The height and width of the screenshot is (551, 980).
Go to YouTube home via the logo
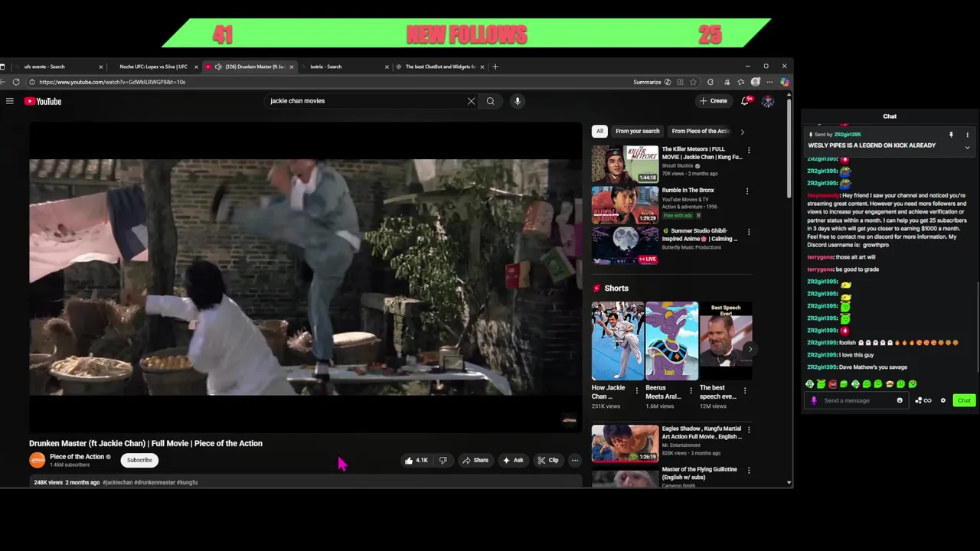tap(43, 101)
